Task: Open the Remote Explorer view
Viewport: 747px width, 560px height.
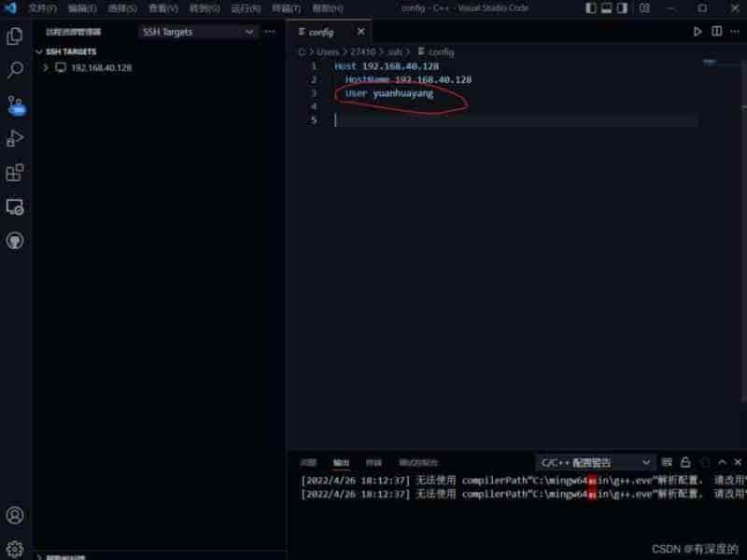Action: (x=15, y=206)
